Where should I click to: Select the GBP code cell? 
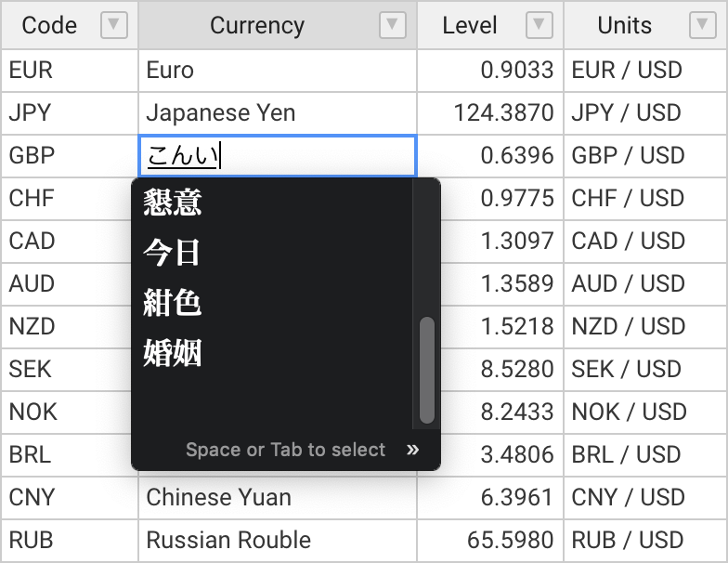[x=70, y=156]
